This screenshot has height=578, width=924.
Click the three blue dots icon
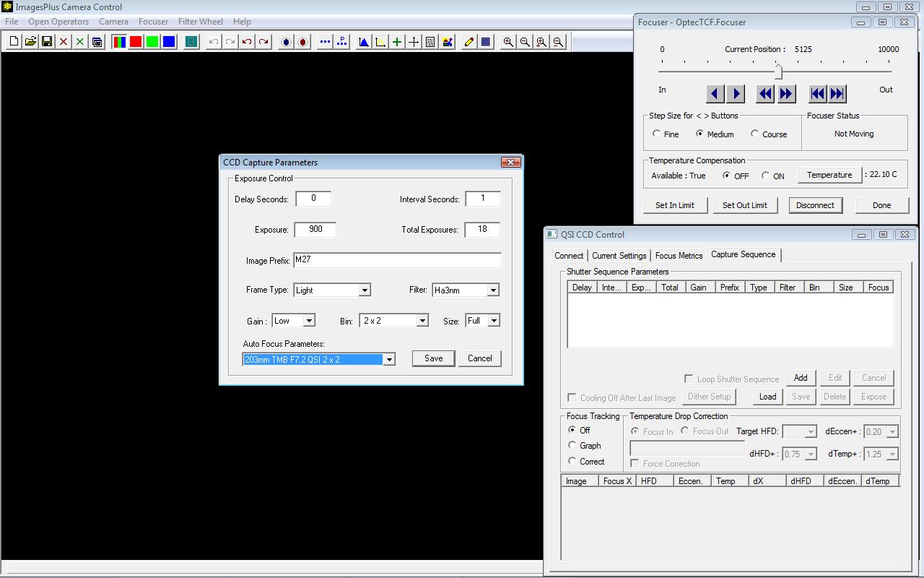point(325,42)
